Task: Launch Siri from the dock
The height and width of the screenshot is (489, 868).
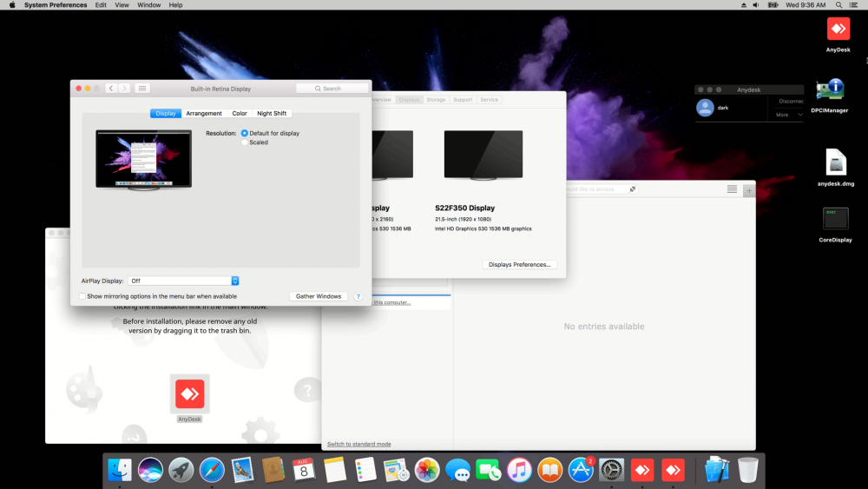Action: (150, 470)
